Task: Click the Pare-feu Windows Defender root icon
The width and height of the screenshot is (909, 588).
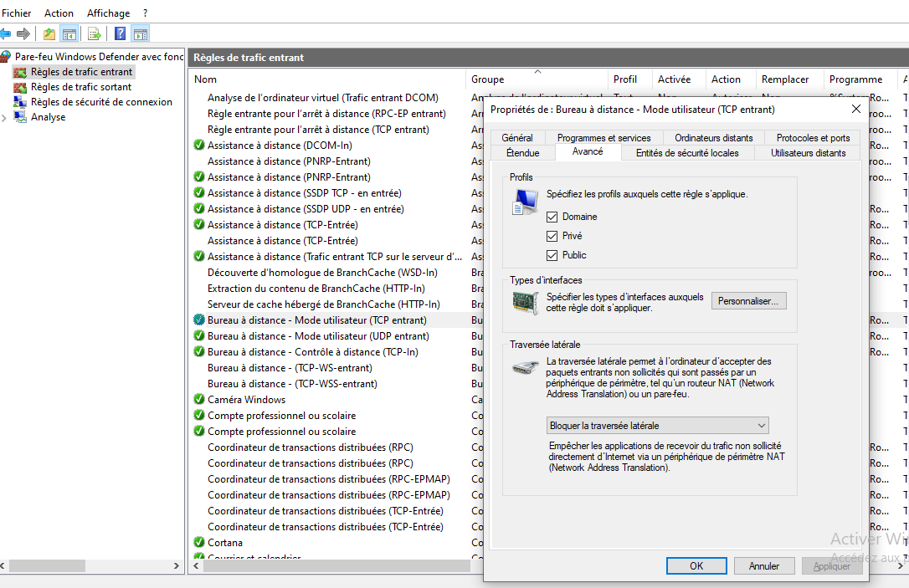Action: 6,56
